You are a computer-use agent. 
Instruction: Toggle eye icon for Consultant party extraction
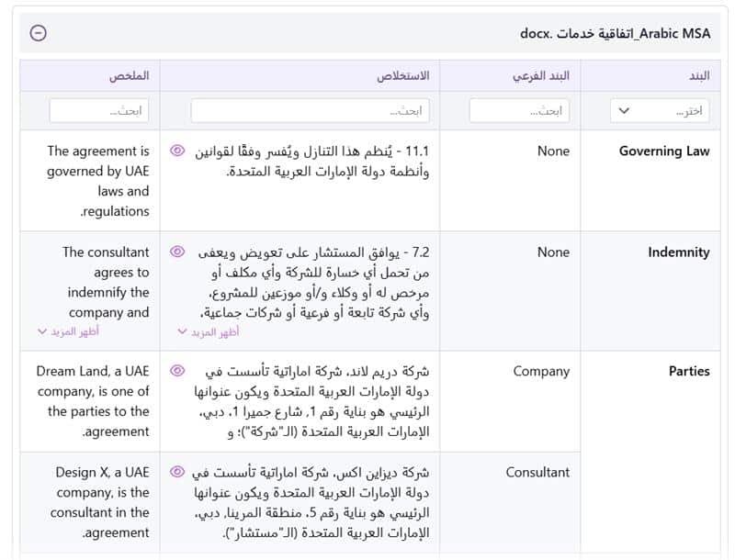pos(177,472)
